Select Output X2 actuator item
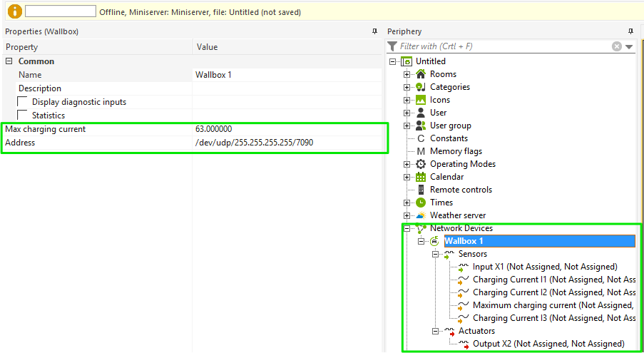This screenshot has width=644, height=353. (x=548, y=344)
